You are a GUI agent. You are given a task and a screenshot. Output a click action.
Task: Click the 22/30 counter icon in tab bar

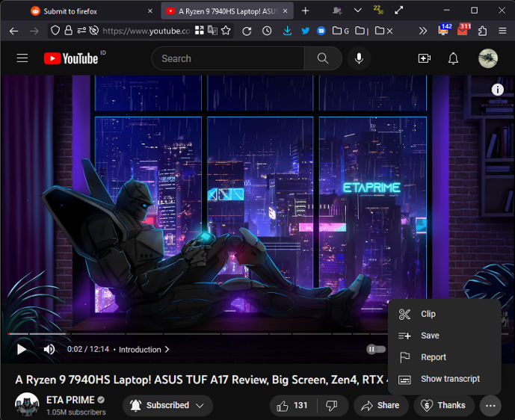378,10
